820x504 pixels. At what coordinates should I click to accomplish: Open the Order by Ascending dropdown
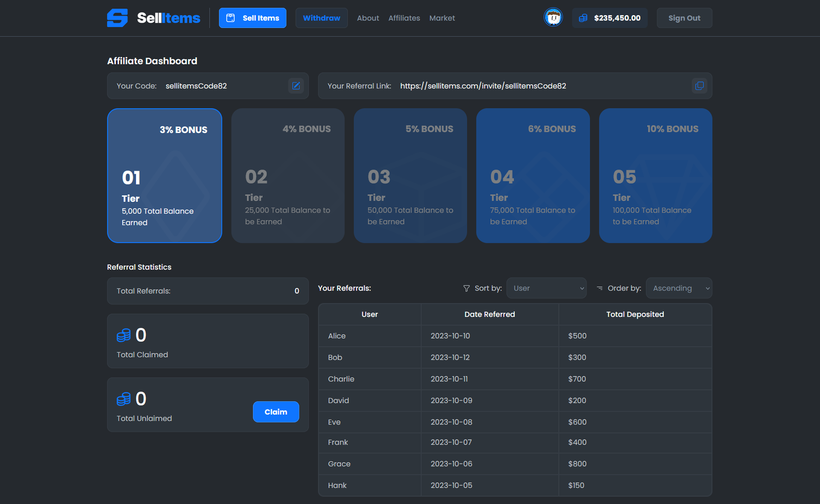[x=679, y=288]
